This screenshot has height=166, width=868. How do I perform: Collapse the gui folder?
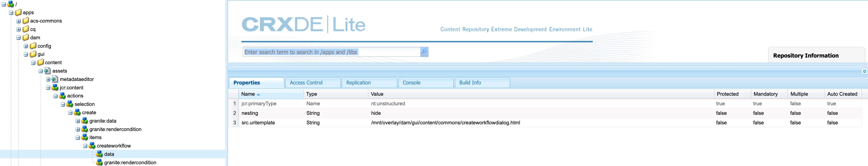coord(26,55)
